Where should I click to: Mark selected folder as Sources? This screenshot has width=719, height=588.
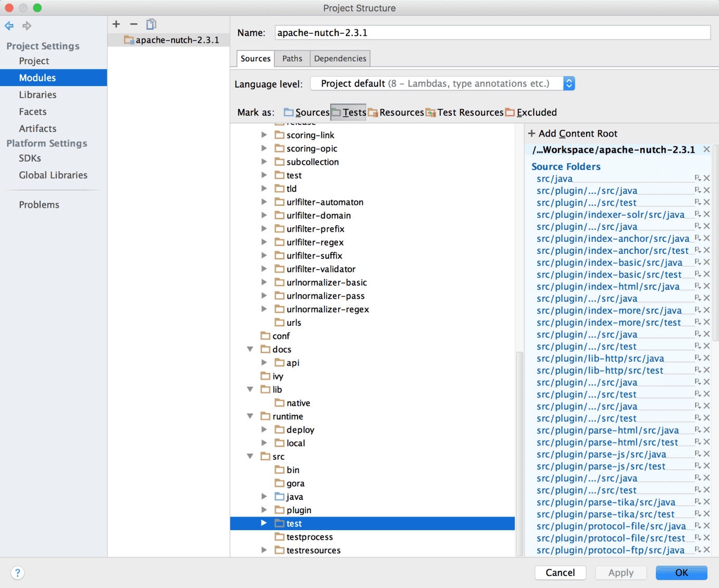tap(306, 113)
